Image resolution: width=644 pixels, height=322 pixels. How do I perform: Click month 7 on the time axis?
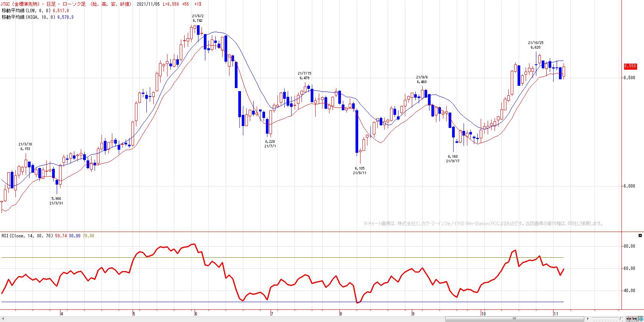coord(271,314)
